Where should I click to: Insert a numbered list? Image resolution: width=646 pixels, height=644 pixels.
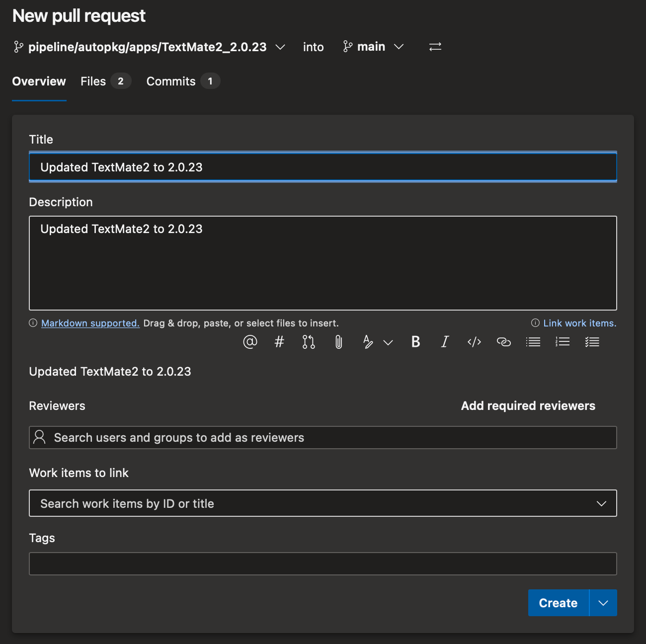[x=563, y=342]
